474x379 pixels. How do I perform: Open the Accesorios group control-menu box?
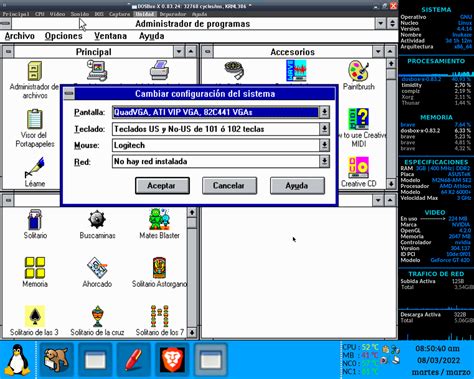(x=207, y=52)
